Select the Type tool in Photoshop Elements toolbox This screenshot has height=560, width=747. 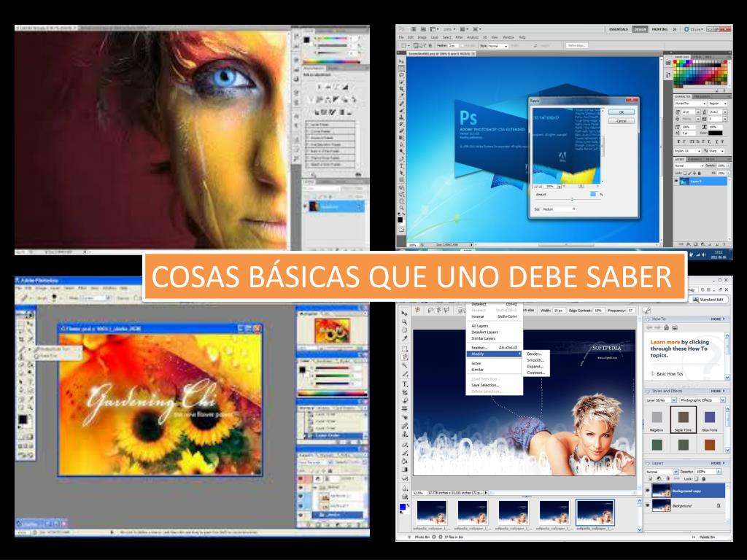pos(404,384)
